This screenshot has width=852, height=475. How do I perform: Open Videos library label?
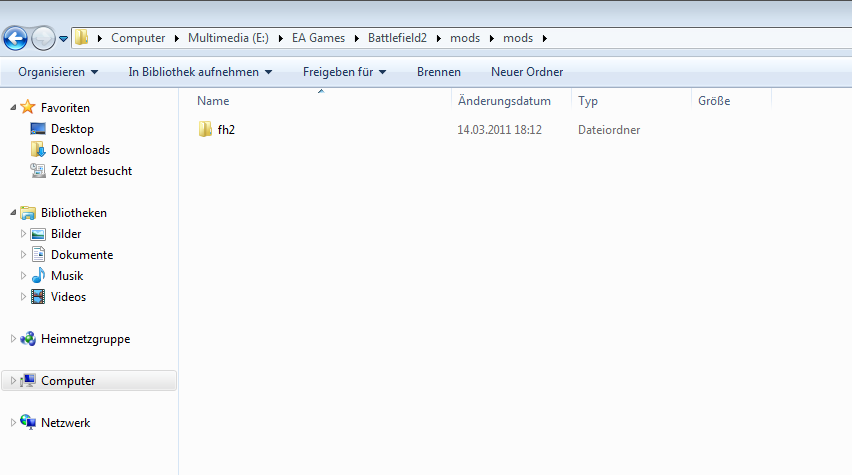click(68, 297)
